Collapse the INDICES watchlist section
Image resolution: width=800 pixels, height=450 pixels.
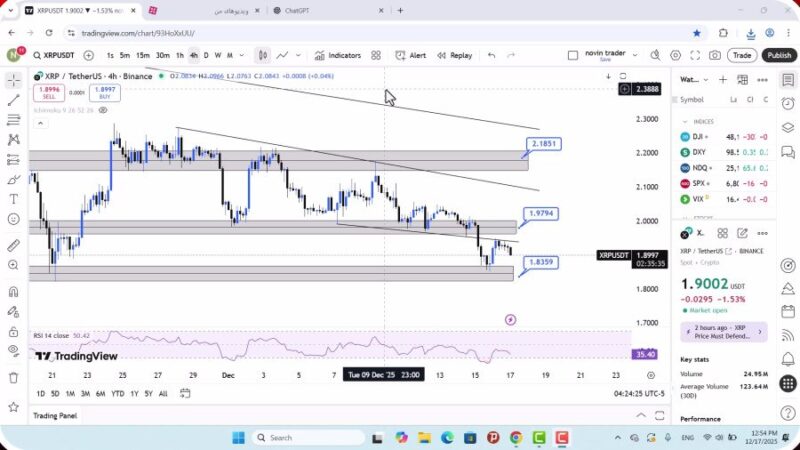pyautogui.click(x=685, y=121)
